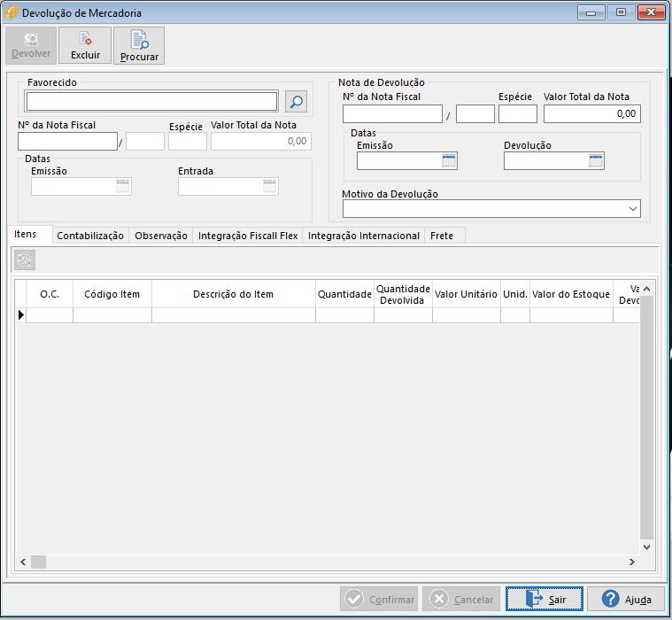Click the grid vertical scroll down arrow

[x=646, y=547]
